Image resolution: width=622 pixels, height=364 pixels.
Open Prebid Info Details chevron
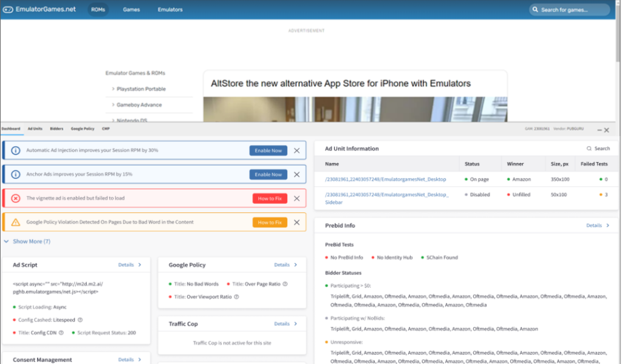(607, 225)
